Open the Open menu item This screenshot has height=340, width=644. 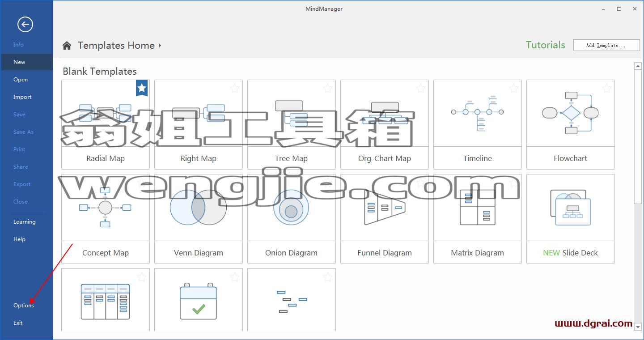coord(27,80)
